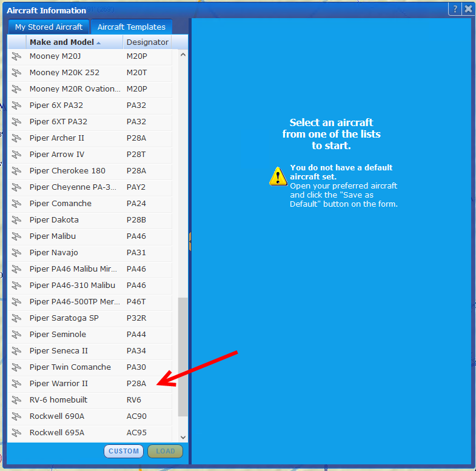The height and width of the screenshot is (471, 476).
Task: Select Piper Cheyenne PA-3 row
Action: (90, 187)
